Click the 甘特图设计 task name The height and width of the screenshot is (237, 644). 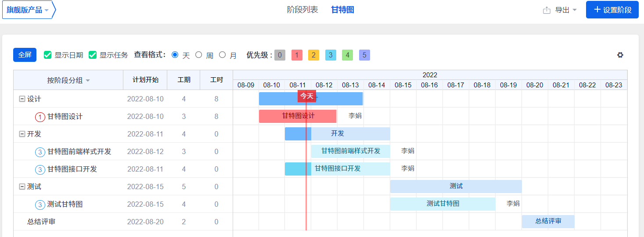tap(65, 116)
